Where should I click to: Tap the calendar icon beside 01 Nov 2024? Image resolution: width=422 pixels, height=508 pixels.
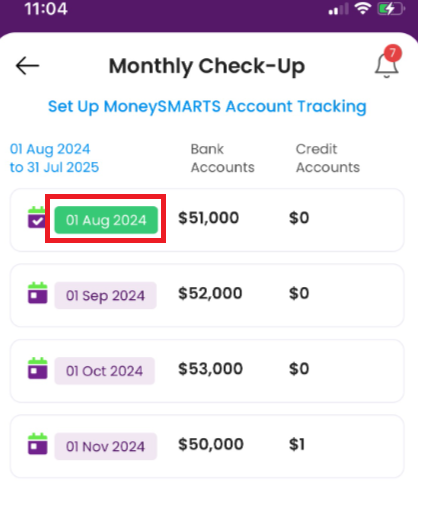tap(37, 444)
